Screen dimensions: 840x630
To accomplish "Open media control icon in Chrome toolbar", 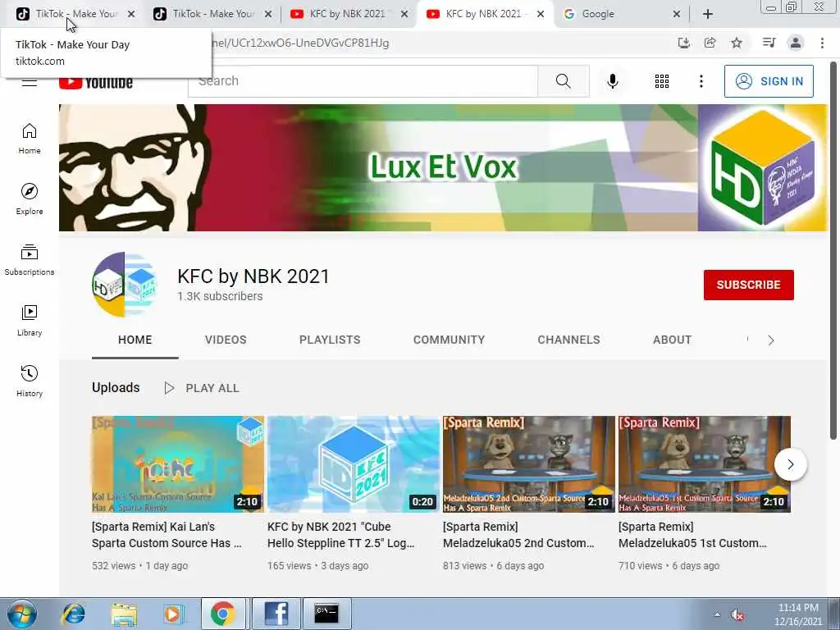I will tap(769, 43).
